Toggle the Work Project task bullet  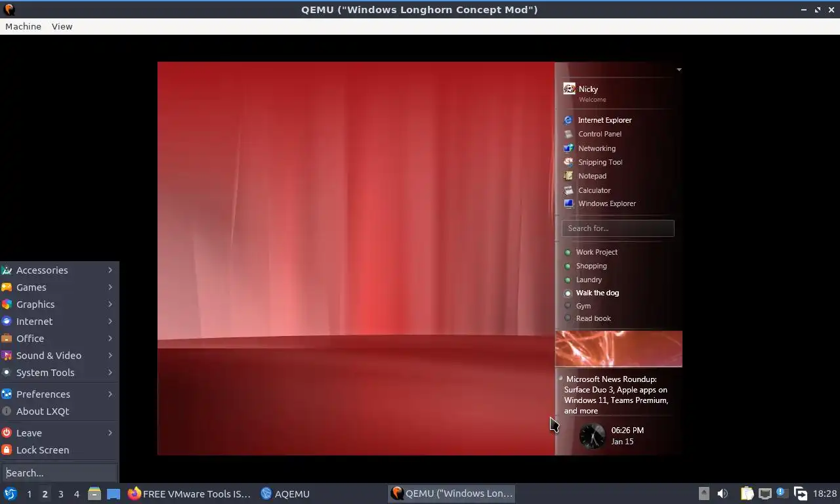(x=568, y=252)
